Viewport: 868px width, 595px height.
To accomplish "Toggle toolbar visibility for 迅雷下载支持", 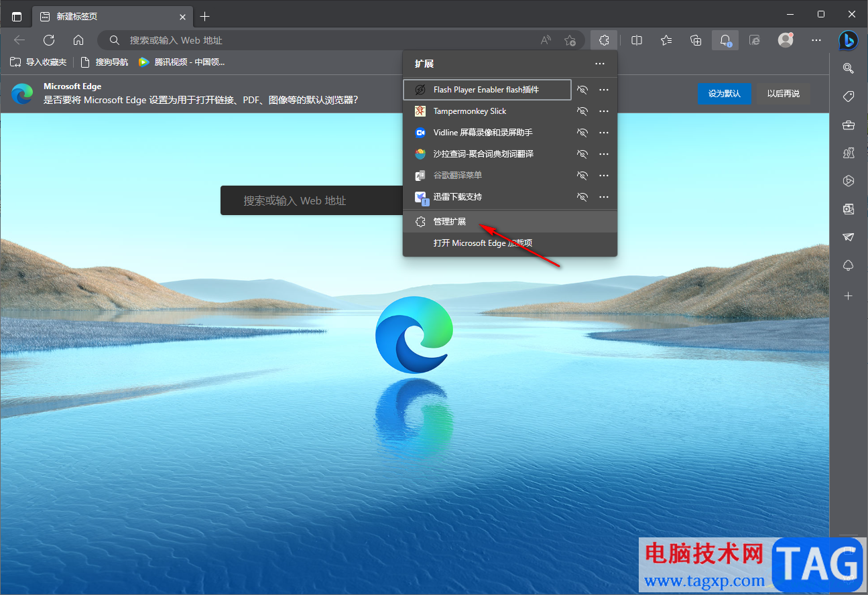I will [582, 197].
